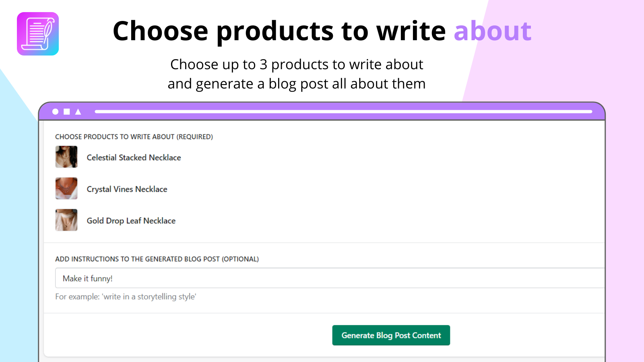Click the heading 'Choose products to write about'
Screen dimensions: 644x362
[x=322, y=30]
